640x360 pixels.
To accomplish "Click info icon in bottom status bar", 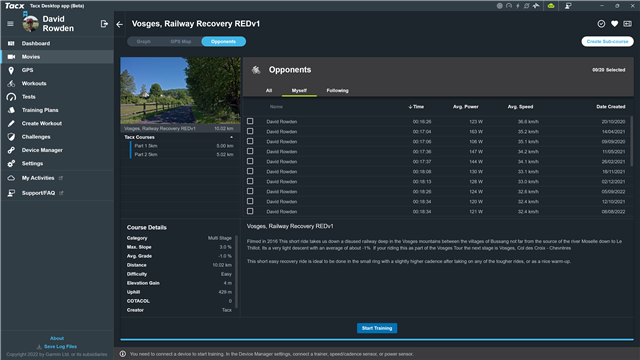I will 122,354.
